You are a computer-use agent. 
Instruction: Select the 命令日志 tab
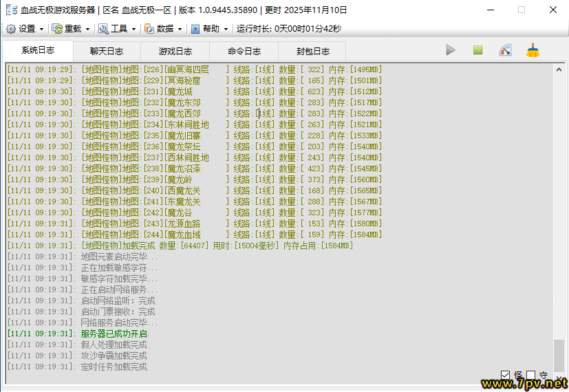point(244,52)
